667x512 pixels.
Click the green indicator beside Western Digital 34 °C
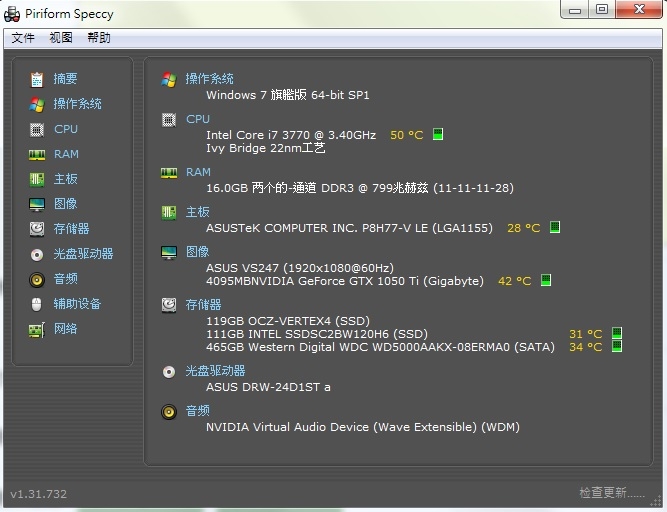click(x=617, y=346)
